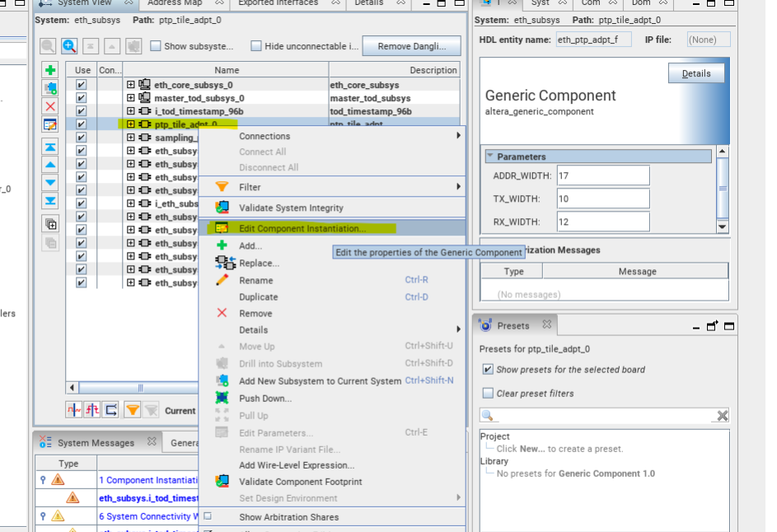Click the warning icon for System Connectivity

click(x=58, y=516)
